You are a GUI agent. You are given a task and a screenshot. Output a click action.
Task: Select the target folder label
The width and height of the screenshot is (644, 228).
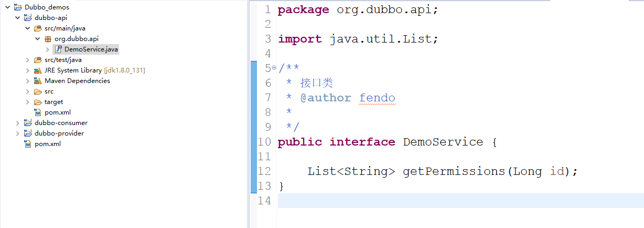pos(53,102)
